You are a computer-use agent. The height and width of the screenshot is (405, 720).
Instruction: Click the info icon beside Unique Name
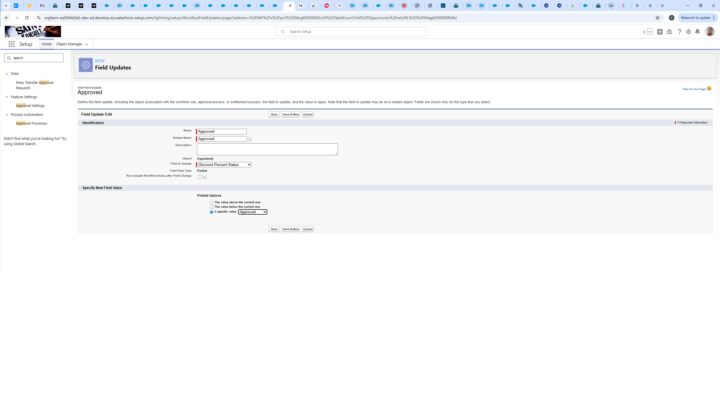pyautogui.click(x=250, y=139)
